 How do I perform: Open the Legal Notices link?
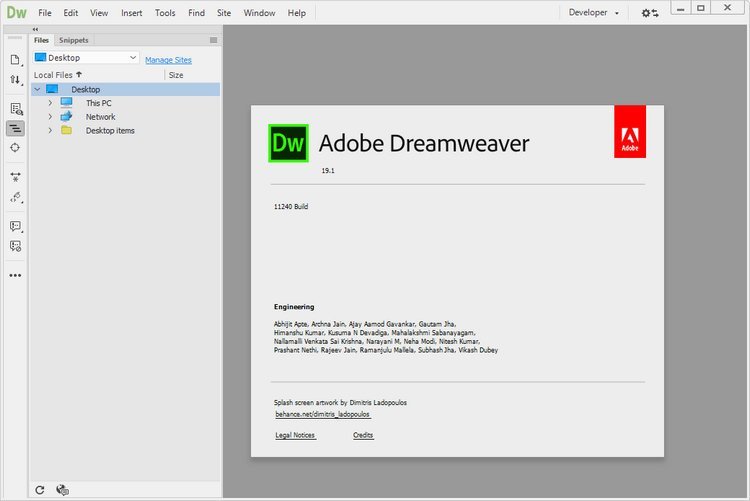pyautogui.click(x=295, y=435)
